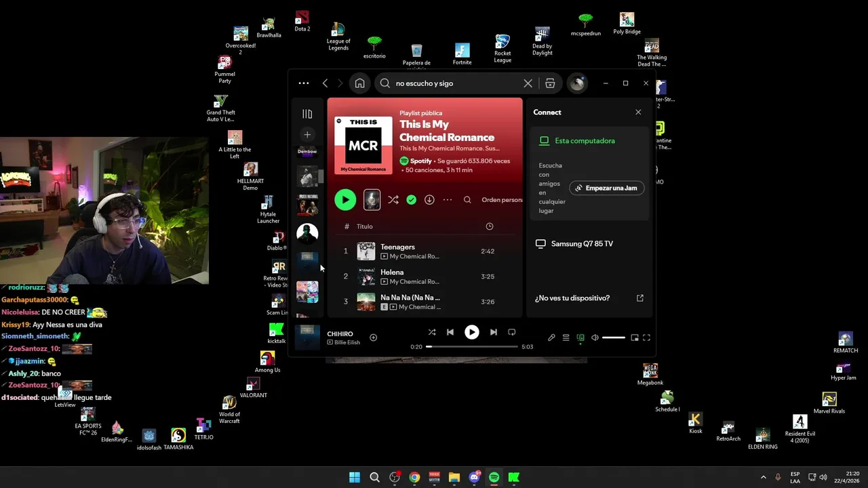Close the Connect panel
Screen dimensions: 868x488
click(638, 113)
